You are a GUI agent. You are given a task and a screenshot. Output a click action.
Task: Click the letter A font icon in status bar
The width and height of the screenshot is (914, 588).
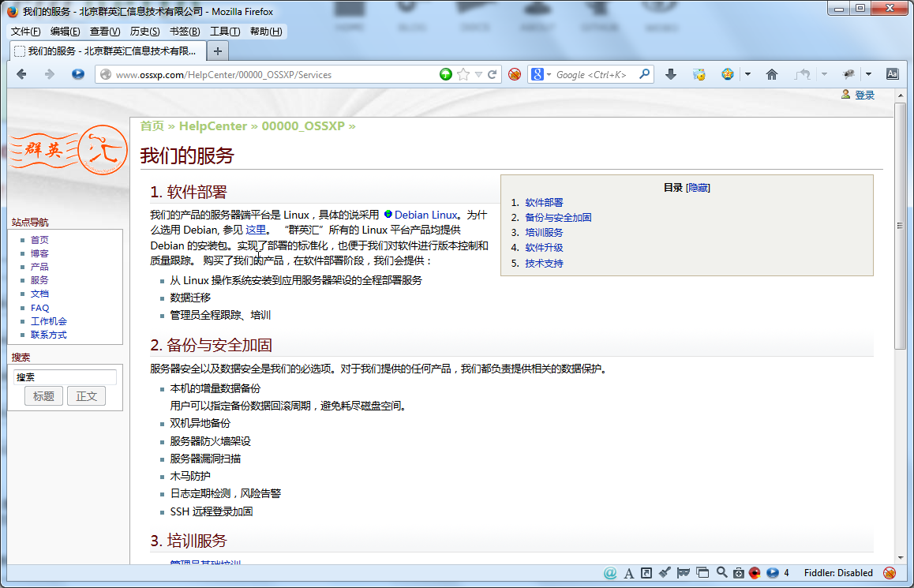[x=629, y=574]
